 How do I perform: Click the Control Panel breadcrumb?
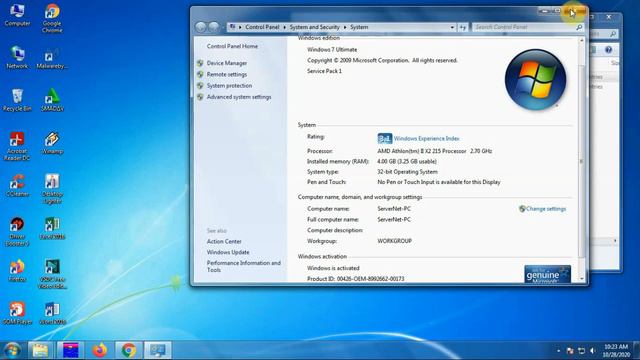click(262, 27)
